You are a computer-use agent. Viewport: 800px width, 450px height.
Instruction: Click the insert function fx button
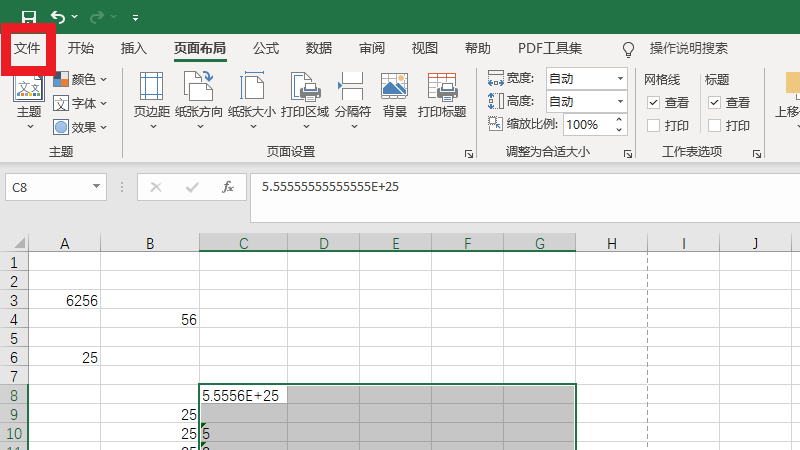[x=227, y=187]
